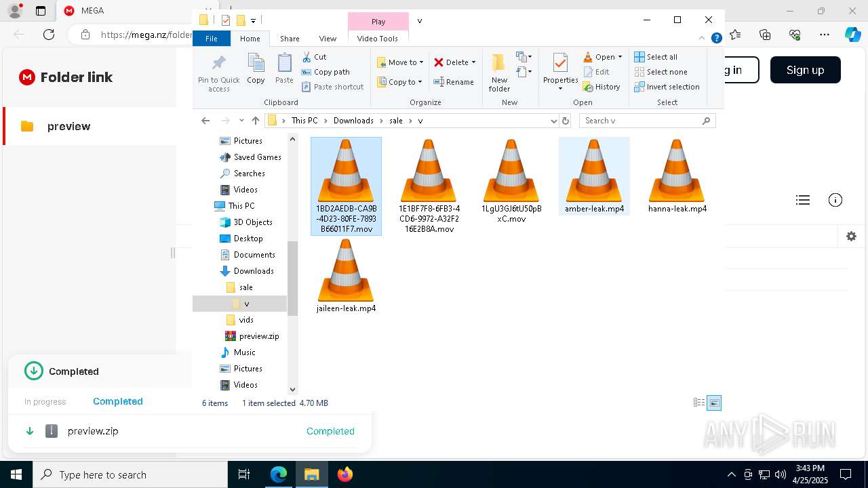Screen dimensions: 868x488
Task: Create a New folder
Action: 499,73
